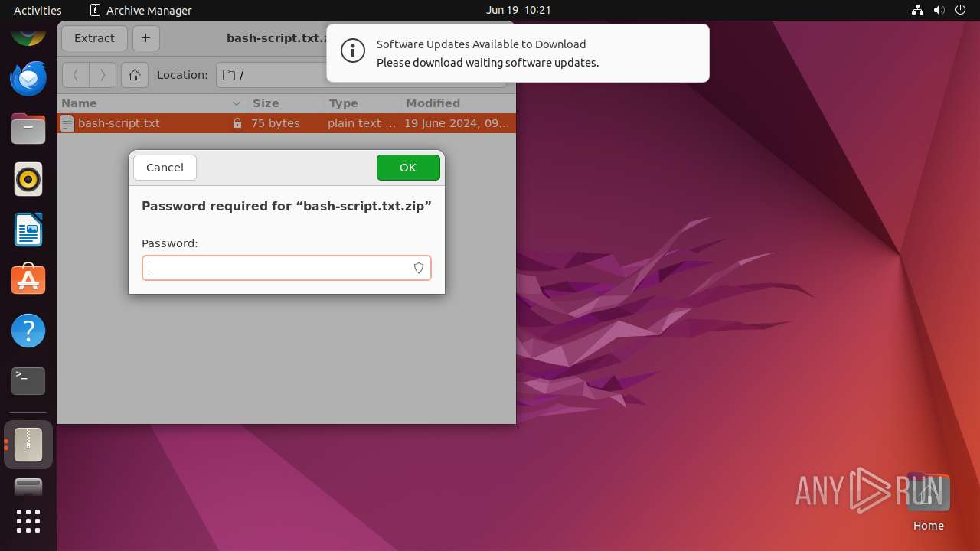Click the 19 June 2024 modified cell
Image resolution: width=980 pixels, height=551 pixels.
(457, 123)
